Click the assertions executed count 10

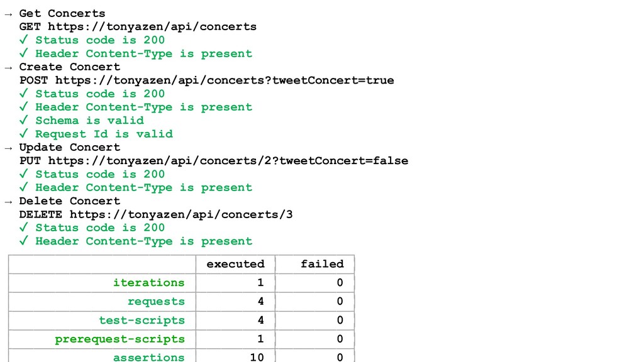tap(257, 357)
